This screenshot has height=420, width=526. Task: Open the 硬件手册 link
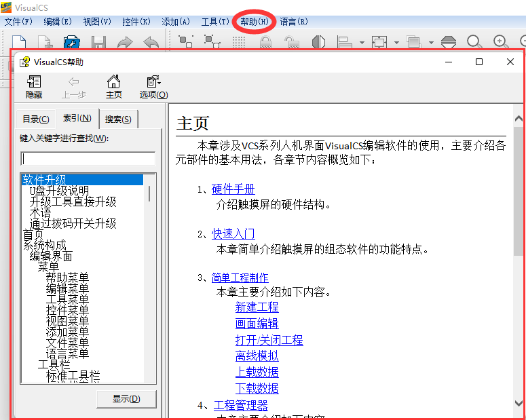[233, 189]
